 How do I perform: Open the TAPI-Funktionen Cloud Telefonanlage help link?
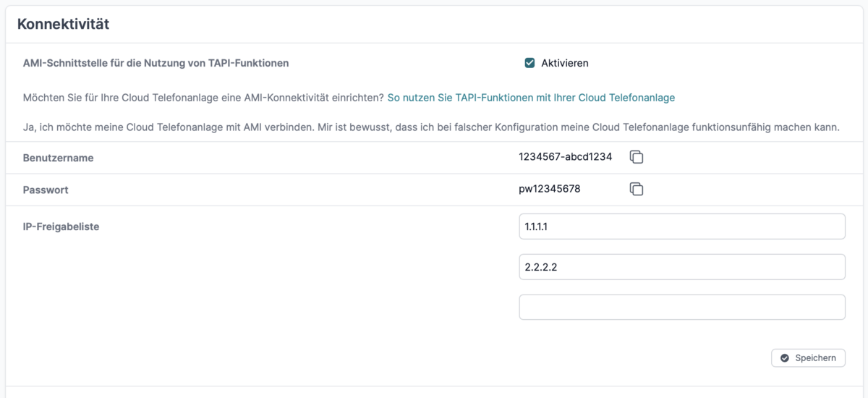click(x=531, y=97)
